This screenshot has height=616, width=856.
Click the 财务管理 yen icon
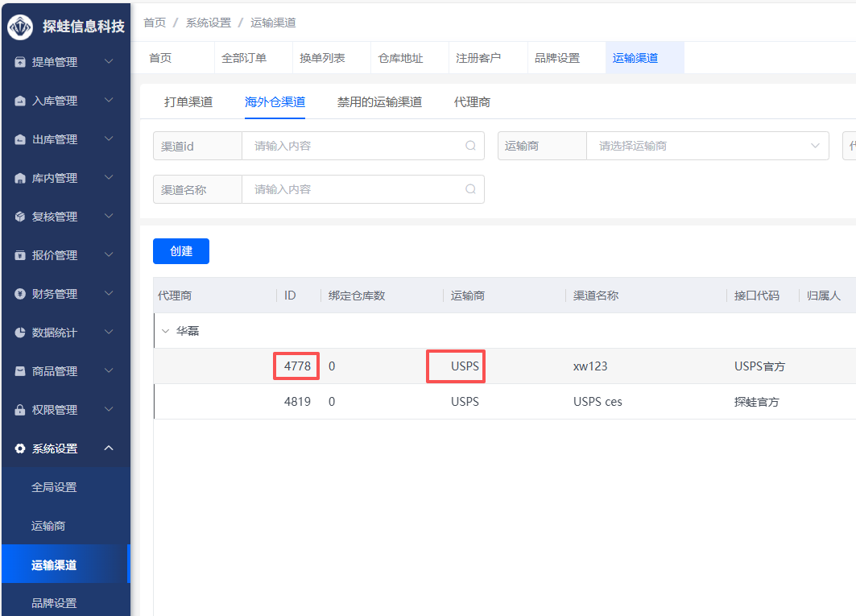point(20,294)
